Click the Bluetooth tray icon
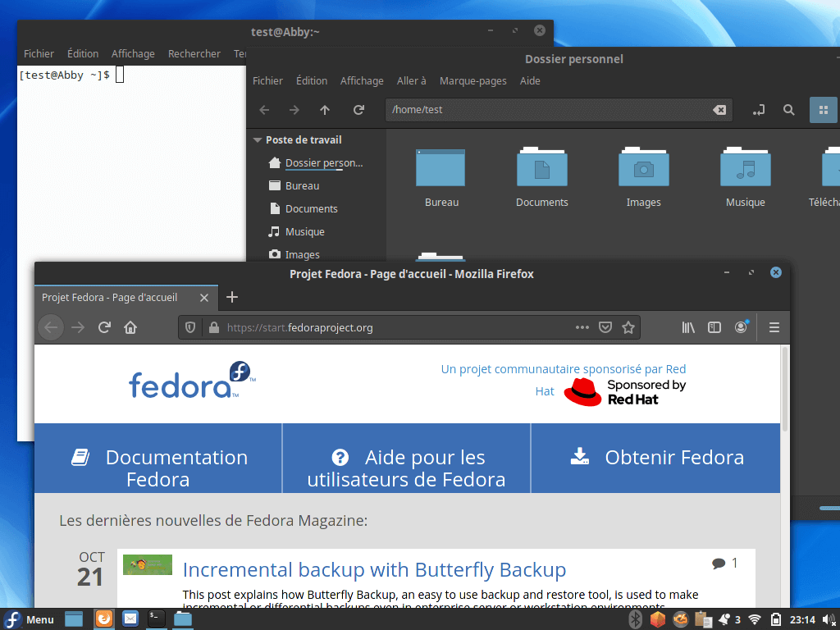This screenshot has height=630, width=840. [636, 620]
